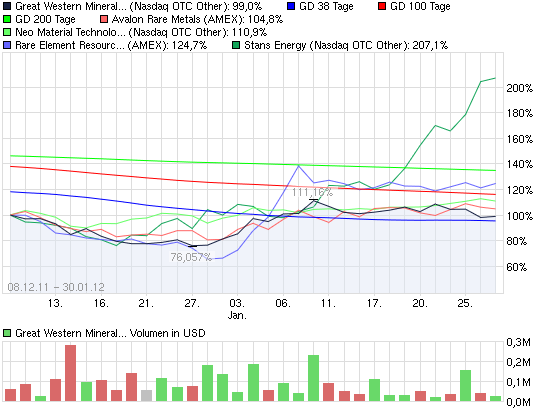The width and height of the screenshot is (545, 410).
Task: Click the gray volume bar
Action: pyautogui.click(x=146, y=396)
